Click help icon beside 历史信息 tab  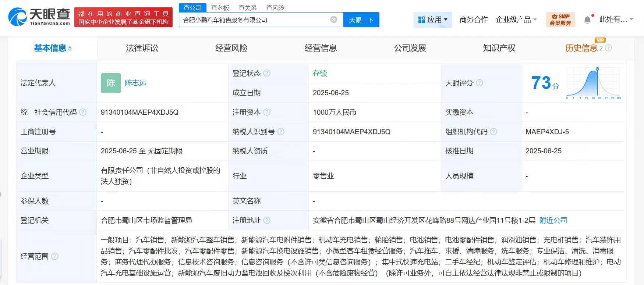608,48
